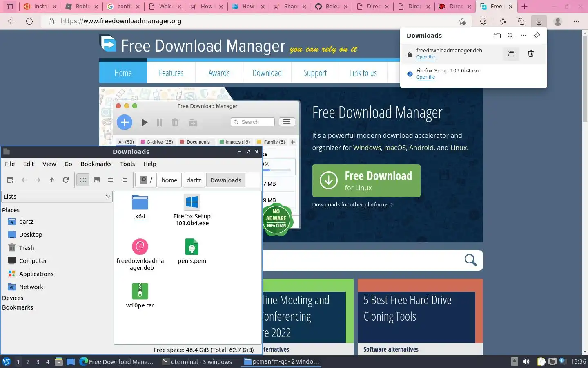Open Go menu in file manager
This screenshot has width=588, height=368.
click(x=68, y=164)
